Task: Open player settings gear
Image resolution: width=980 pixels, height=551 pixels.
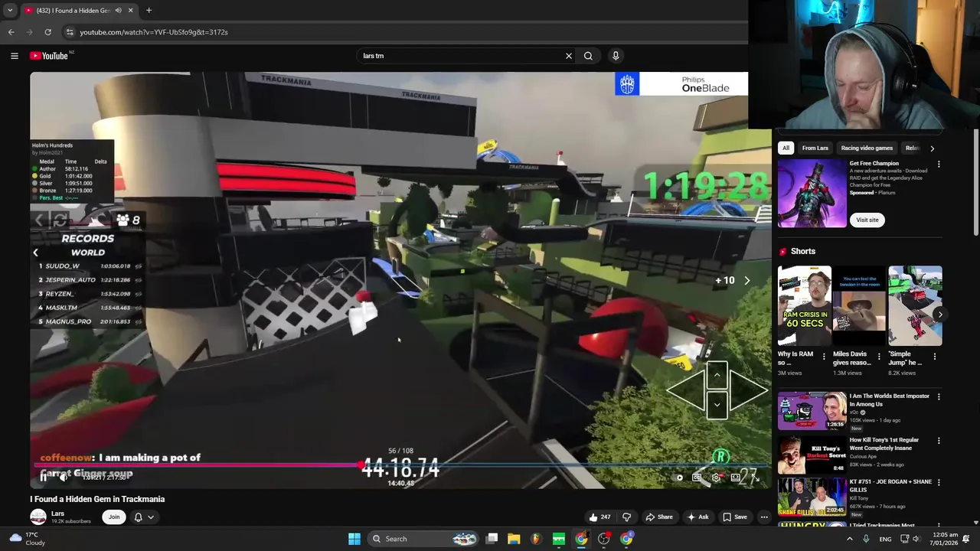Action: click(716, 478)
